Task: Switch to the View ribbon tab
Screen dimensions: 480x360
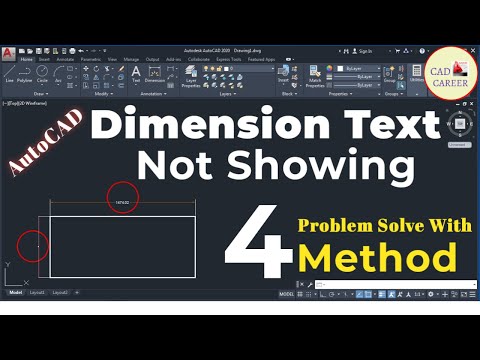Action: (x=112, y=59)
